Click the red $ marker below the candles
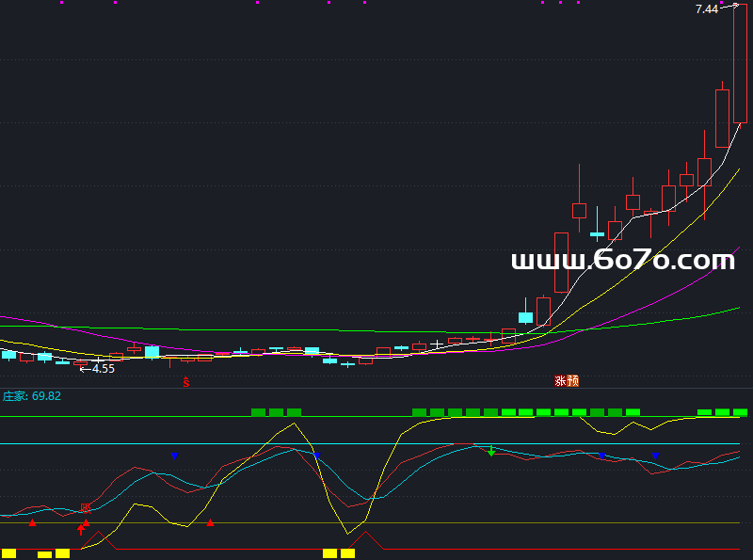 point(186,382)
